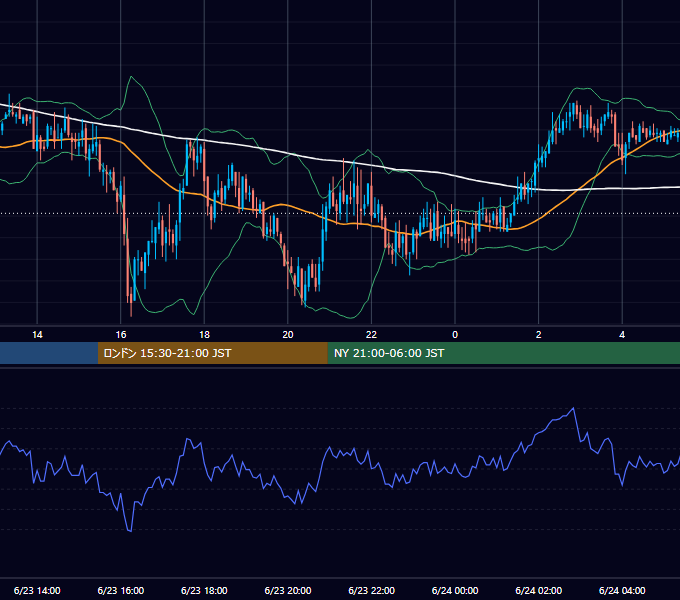Click the '6/23 14:00' date label
680x600 pixels.
37,590
